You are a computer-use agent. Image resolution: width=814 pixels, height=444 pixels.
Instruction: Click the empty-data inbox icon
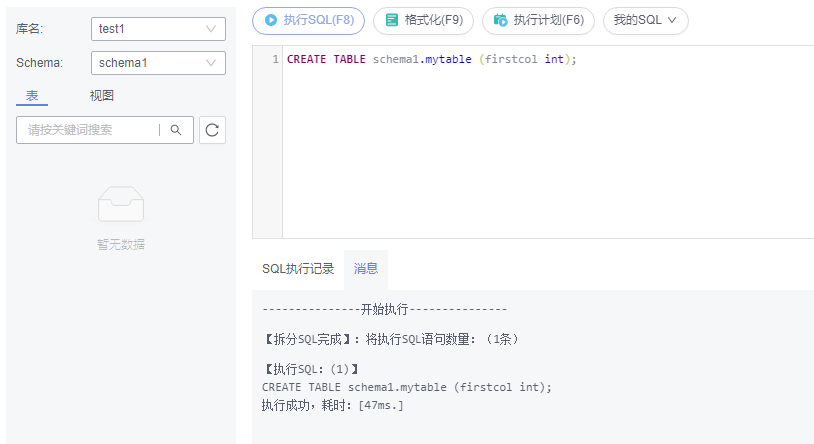[x=121, y=204]
